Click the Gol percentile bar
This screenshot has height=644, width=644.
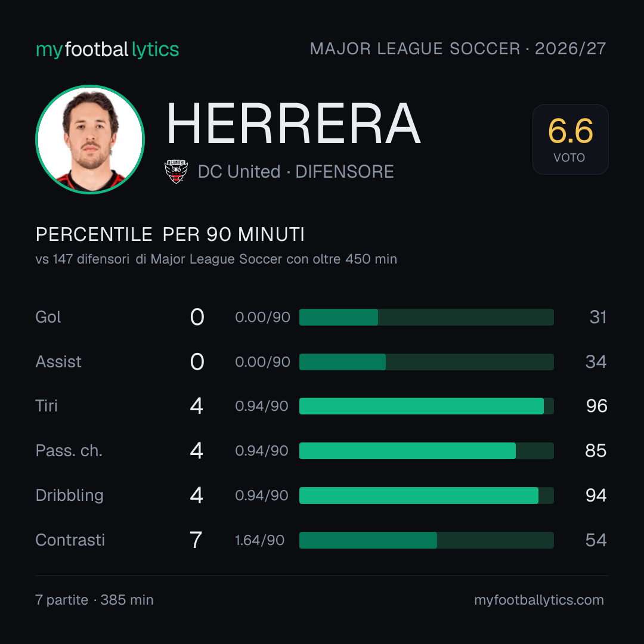pyautogui.click(x=426, y=317)
